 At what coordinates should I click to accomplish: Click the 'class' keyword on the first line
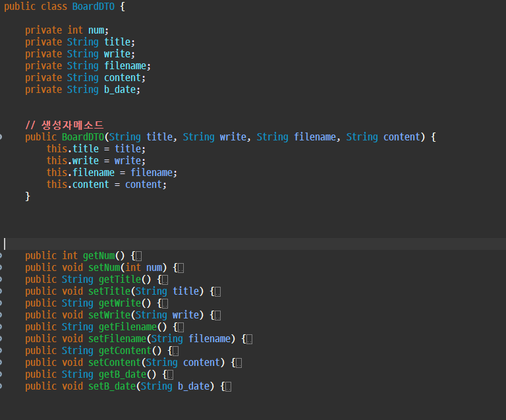(54, 7)
